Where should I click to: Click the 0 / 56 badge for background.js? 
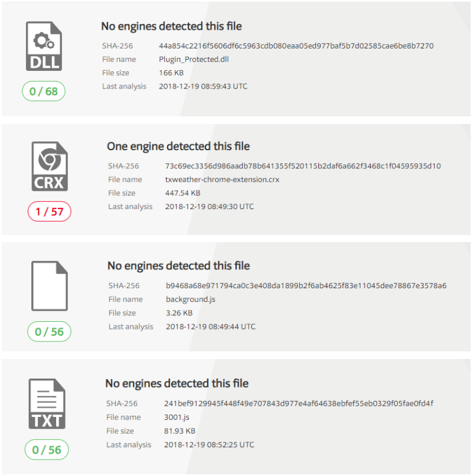pos(50,331)
